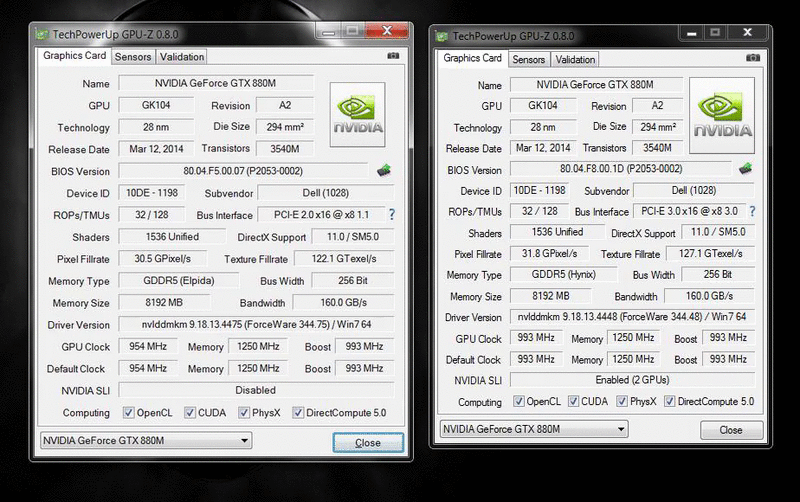800x502 pixels.
Task: Minimize the right GPU-Z window
Action: click(691, 33)
